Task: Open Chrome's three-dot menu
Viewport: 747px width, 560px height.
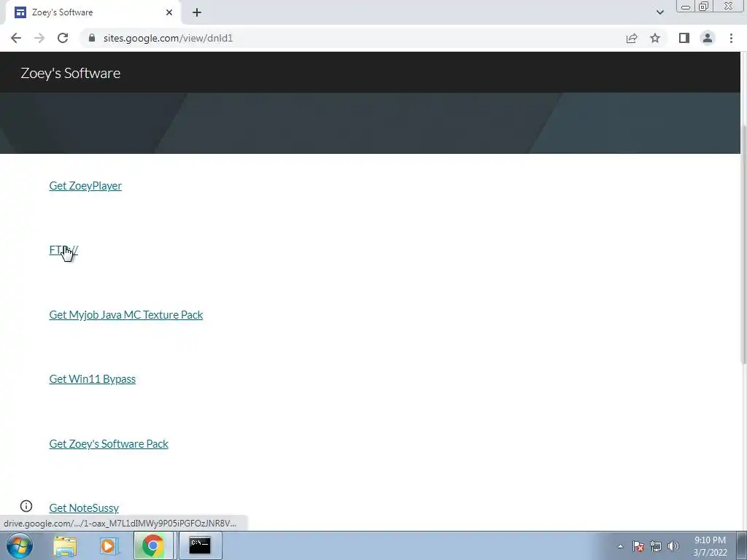Action: tap(731, 38)
